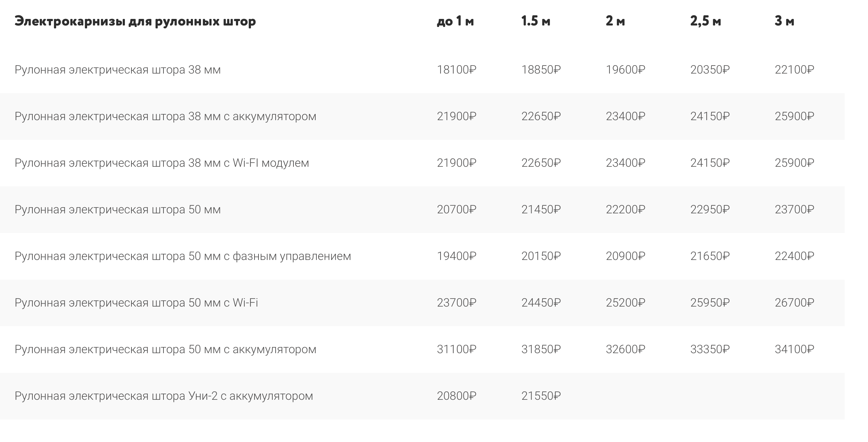The width and height of the screenshot is (868, 442).
Task: Select price 22100₽ cell
Action: tap(794, 70)
